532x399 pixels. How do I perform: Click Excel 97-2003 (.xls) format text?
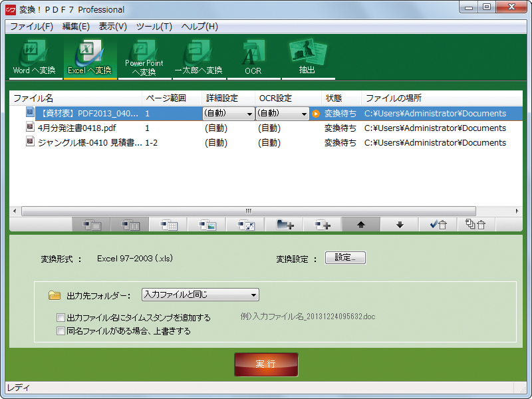(x=135, y=259)
